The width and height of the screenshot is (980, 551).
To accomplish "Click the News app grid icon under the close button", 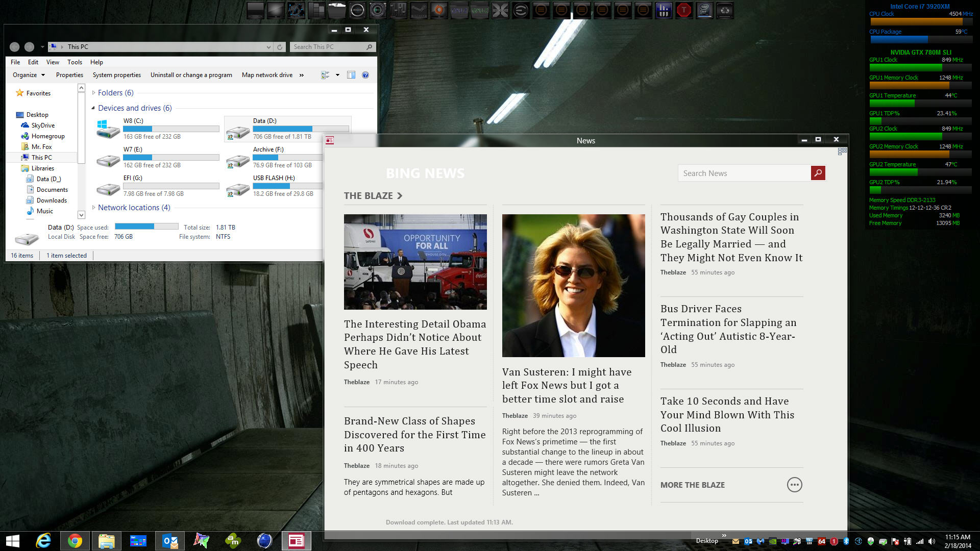I will pos(842,151).
